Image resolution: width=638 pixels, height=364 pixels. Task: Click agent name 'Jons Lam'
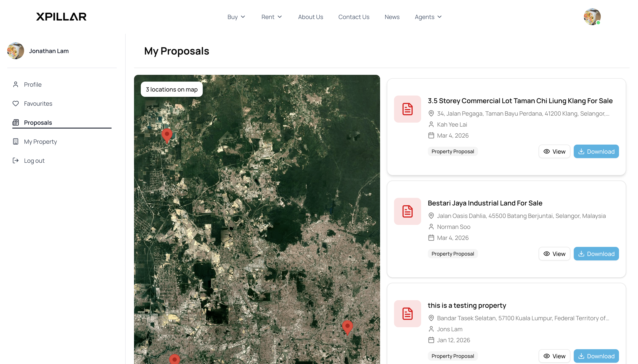[x=449, y=329]
